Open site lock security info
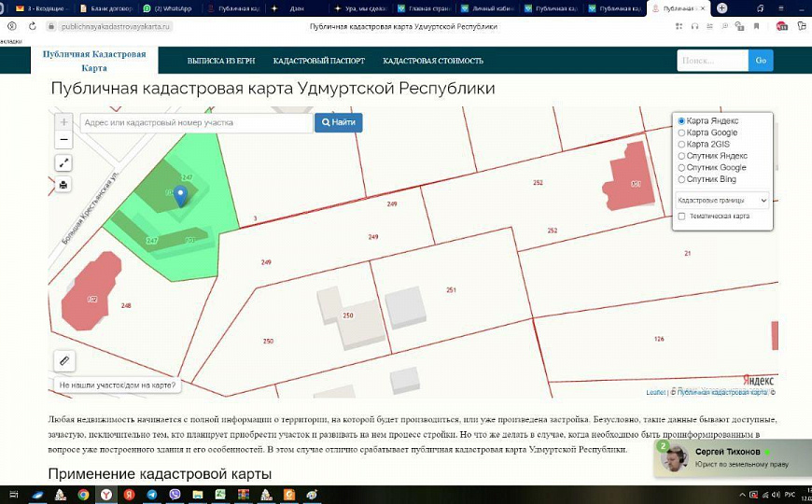812x504 pixels. coord(51,26)
